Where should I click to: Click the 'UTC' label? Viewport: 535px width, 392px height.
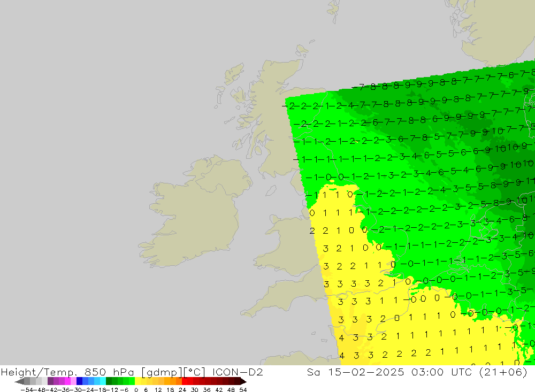tap(461, 372)
